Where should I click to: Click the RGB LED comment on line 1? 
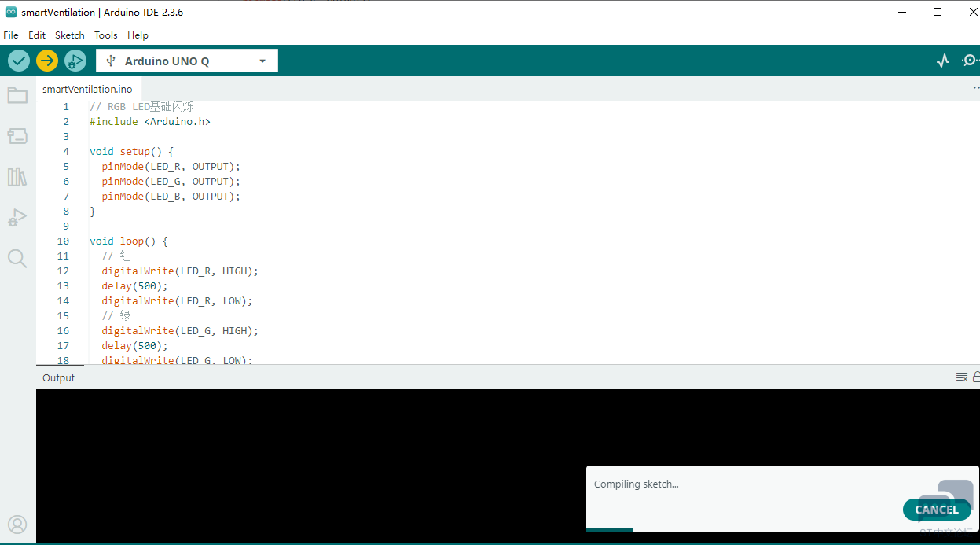[141, 107]
